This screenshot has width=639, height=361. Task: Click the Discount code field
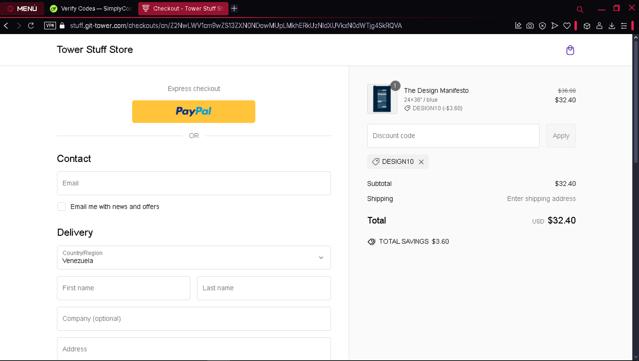[x=453, y=136]
